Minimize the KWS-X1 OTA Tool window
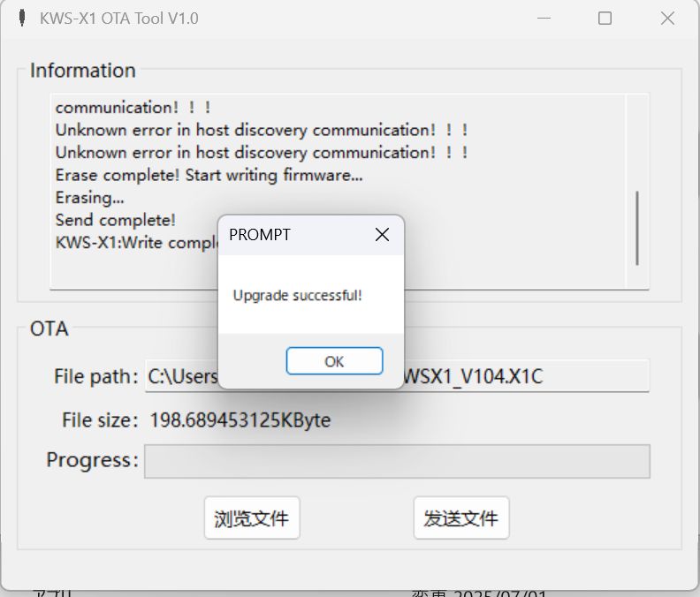700x597 pixels. tap(544, 19)
